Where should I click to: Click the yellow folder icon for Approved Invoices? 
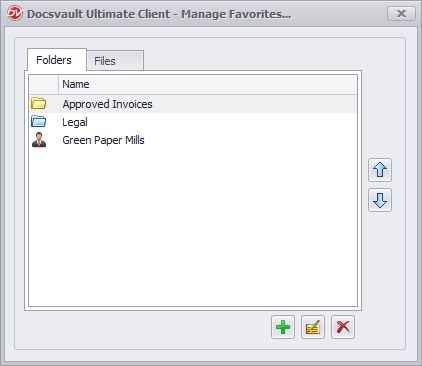pos(39,104)
